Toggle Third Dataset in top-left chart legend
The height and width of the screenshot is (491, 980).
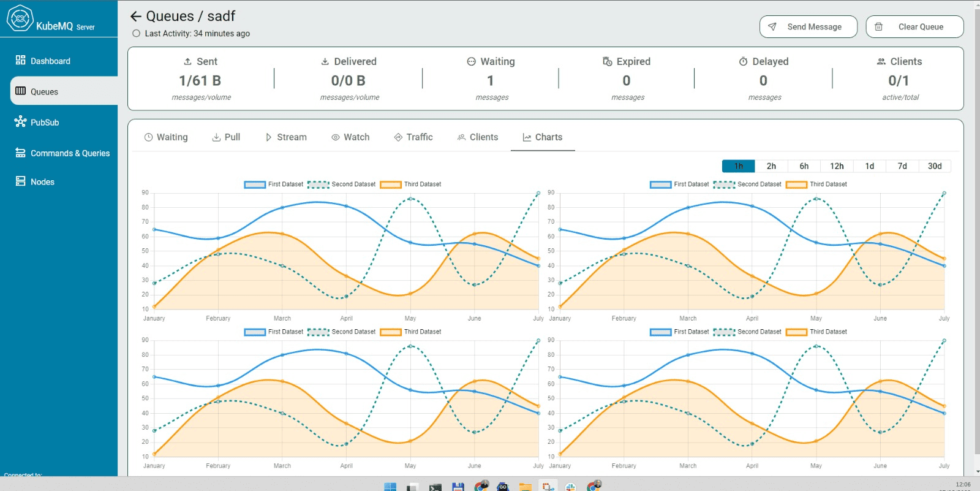[x=410, y=185]
